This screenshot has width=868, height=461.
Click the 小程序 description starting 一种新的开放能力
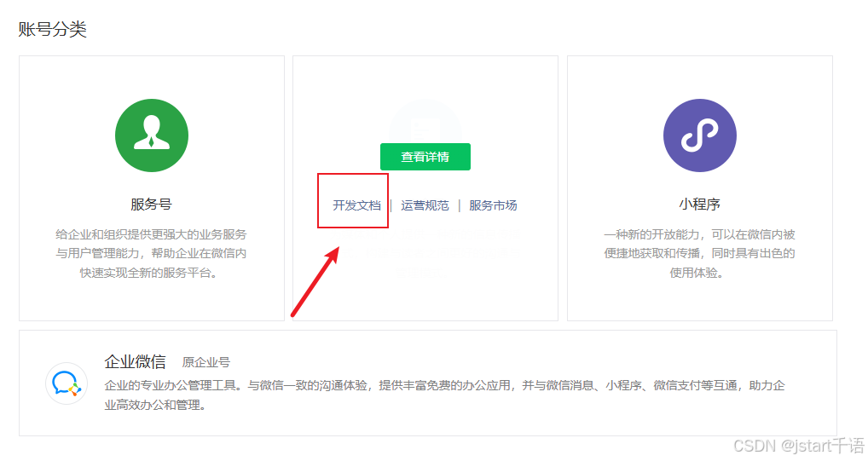click(x=700, y=253)
